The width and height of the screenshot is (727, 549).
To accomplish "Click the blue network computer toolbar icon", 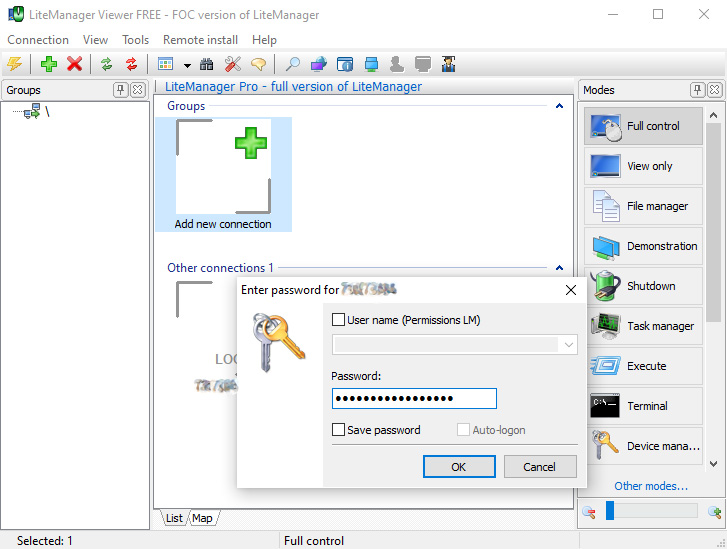I will pos(371,64).
